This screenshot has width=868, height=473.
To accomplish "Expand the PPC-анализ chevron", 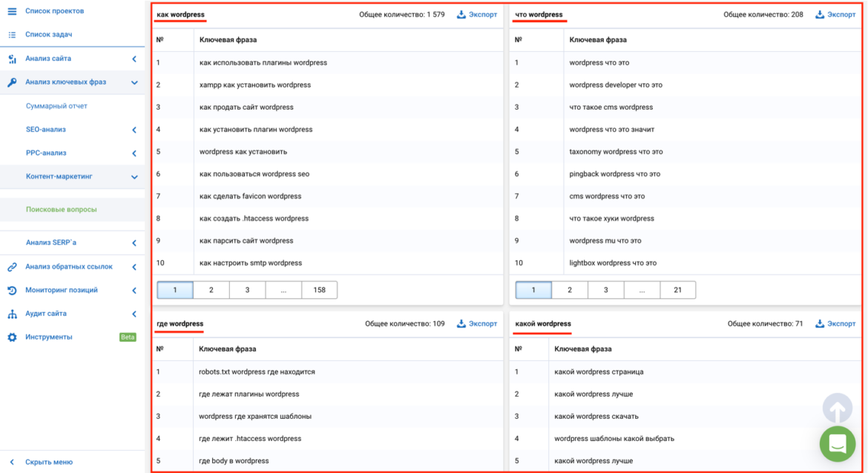I will click(134, 153).
